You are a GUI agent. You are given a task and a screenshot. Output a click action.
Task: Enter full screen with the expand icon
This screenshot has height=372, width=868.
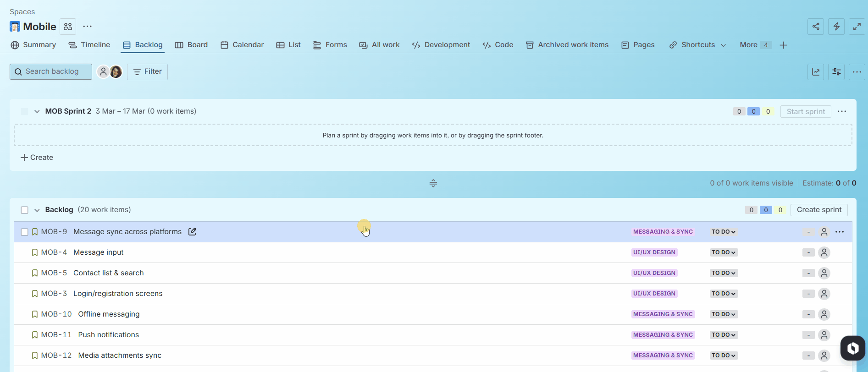coord(857,27)
